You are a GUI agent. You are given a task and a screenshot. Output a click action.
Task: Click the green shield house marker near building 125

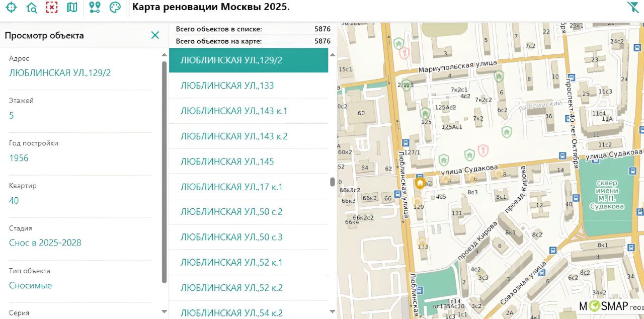(425, 112)
